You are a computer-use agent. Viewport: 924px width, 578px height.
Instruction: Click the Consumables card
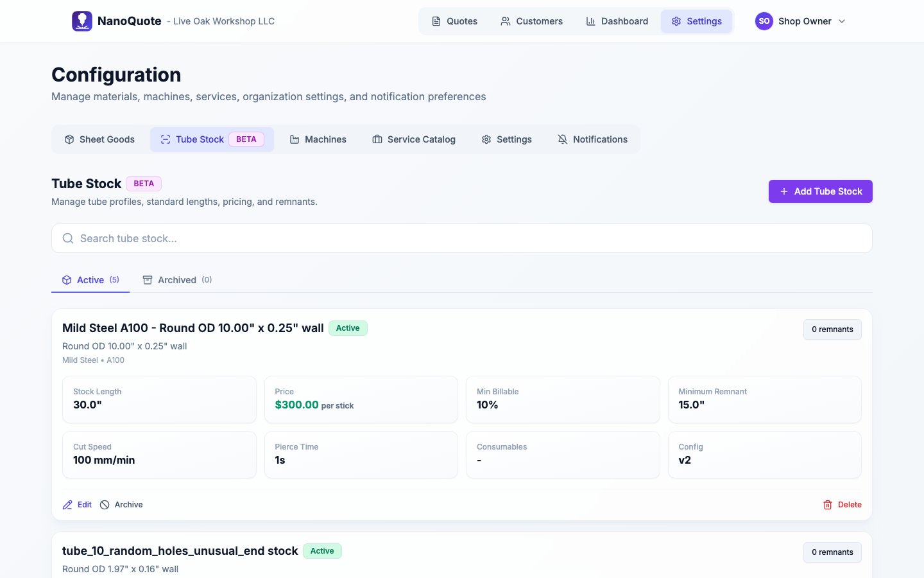(x=563, y=455)
